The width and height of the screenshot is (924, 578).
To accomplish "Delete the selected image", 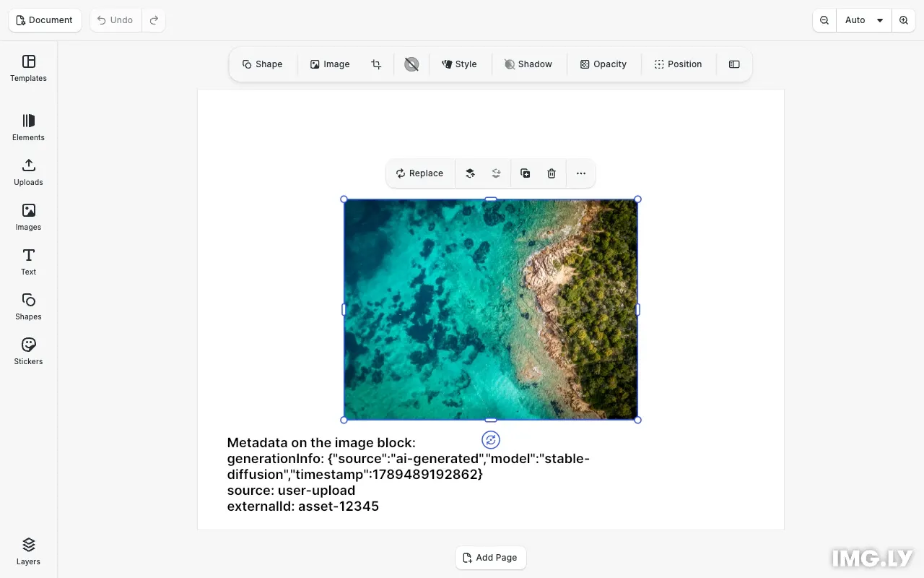I will tap(552, 173).
